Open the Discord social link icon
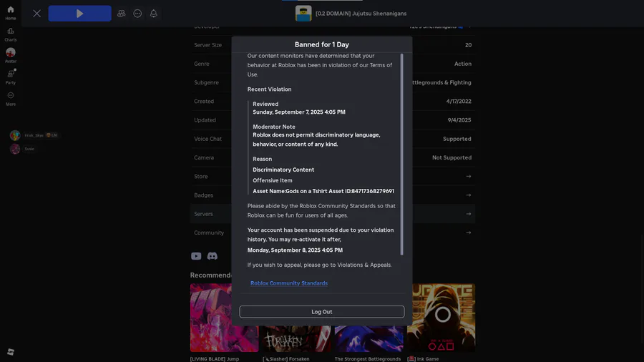 click(213, 256)
